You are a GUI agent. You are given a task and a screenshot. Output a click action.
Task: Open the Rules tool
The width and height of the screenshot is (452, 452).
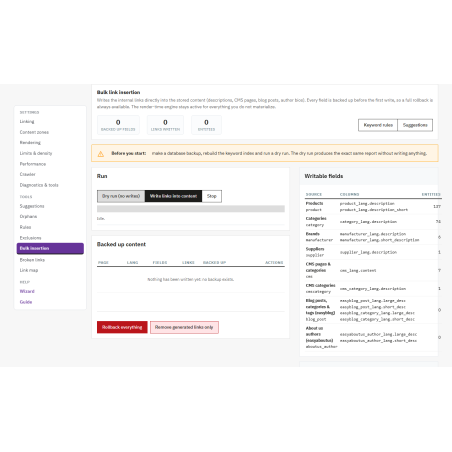point(25,227)
